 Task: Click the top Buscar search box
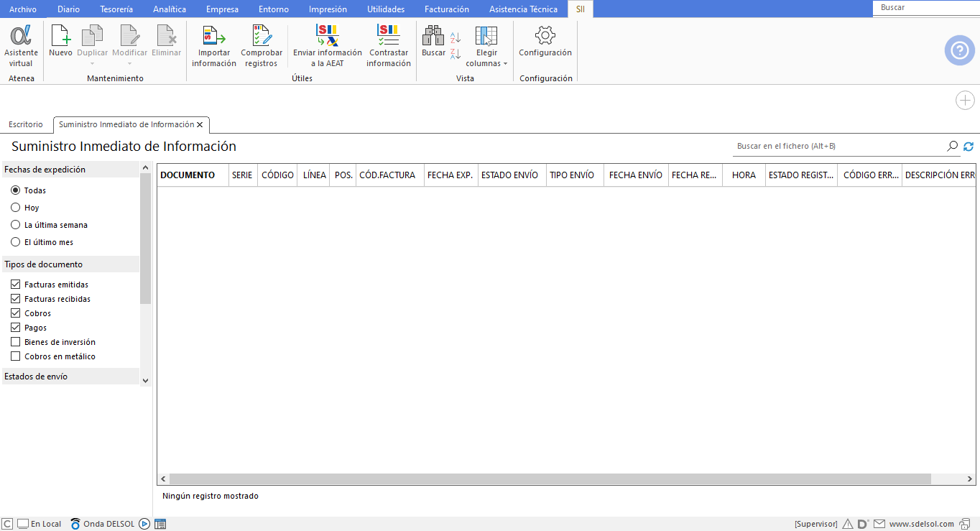pyautogui.click(x=925, y=7)
